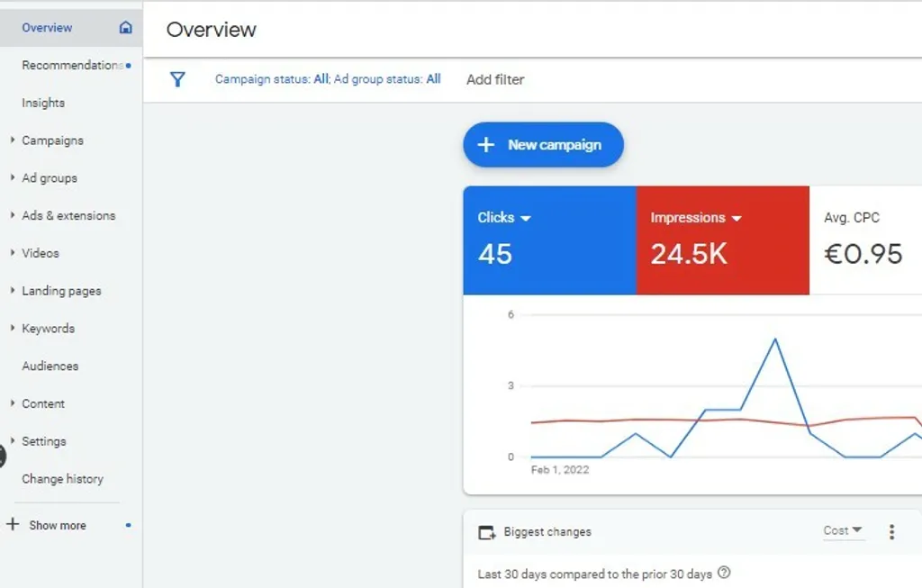Select the Clicks metric card
The image size is (922, 588).
click(x=549, y=240)
